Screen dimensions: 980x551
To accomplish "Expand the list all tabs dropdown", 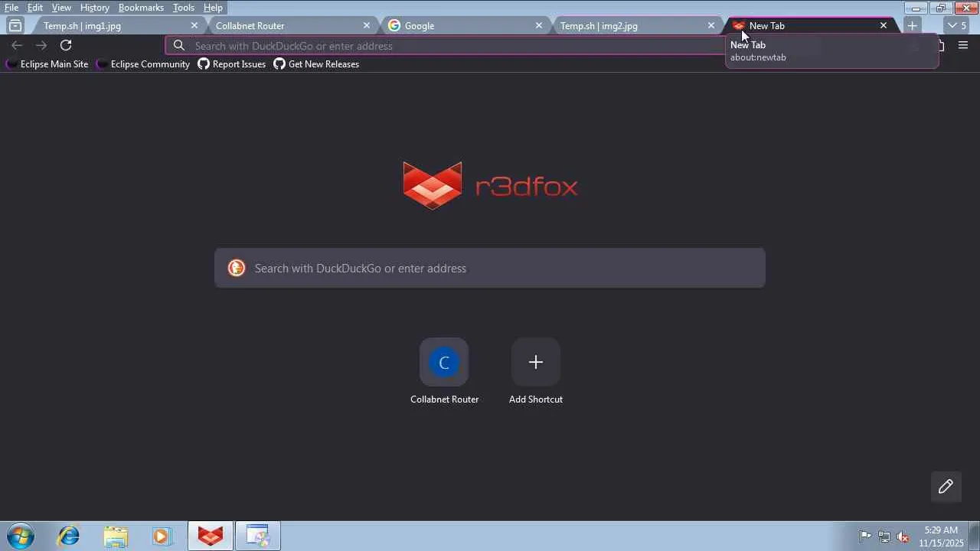I will pos(956,25).
